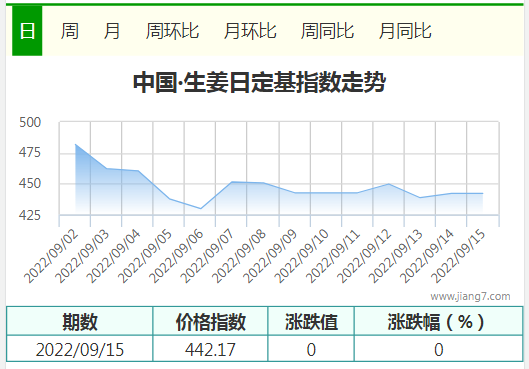The height and width of the screenshot is (369, 529).
Task: Open the 月同比 tab
Action: point(405,31)
